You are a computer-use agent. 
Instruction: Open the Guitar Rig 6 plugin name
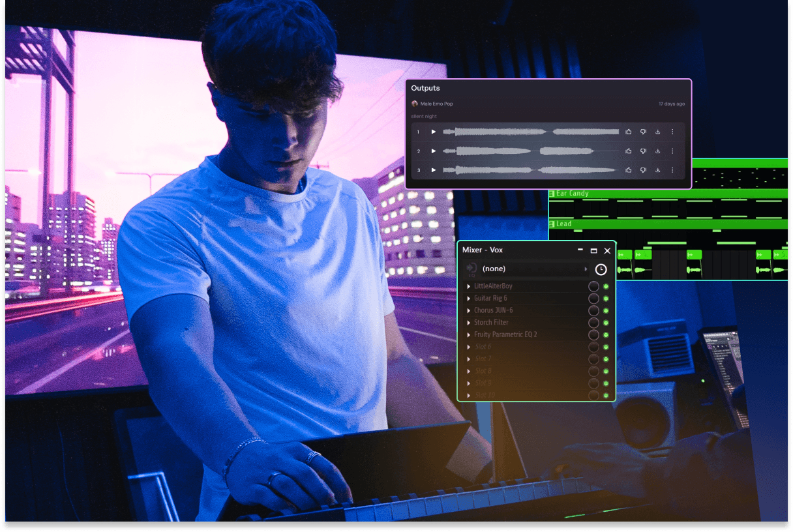tap(490, 299)
